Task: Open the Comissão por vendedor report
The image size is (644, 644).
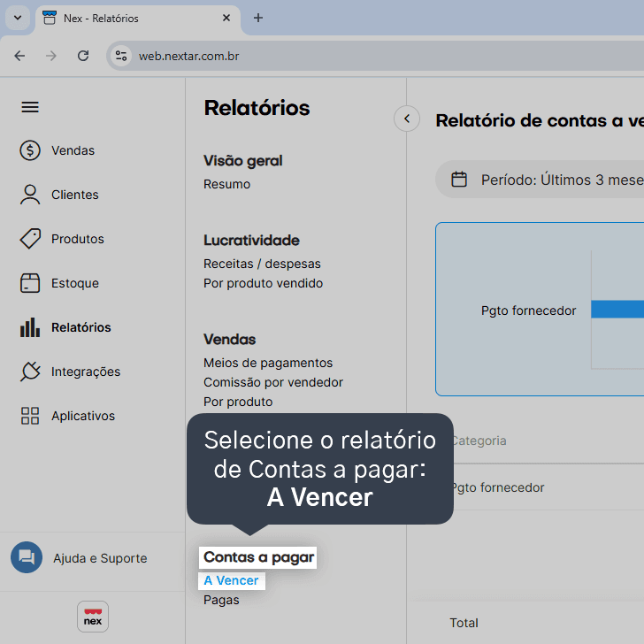Action: click(273, 382)
